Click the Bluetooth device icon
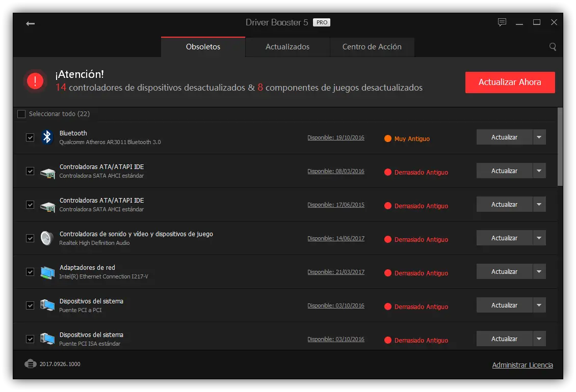576x392 pixels. click(47, 137)
